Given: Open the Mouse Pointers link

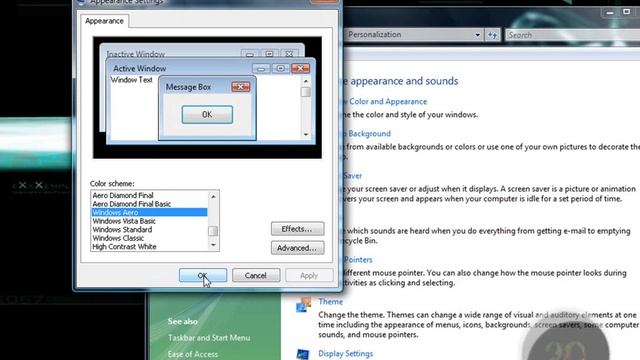Looking at the screenshot, I should (x=358, y=260).
